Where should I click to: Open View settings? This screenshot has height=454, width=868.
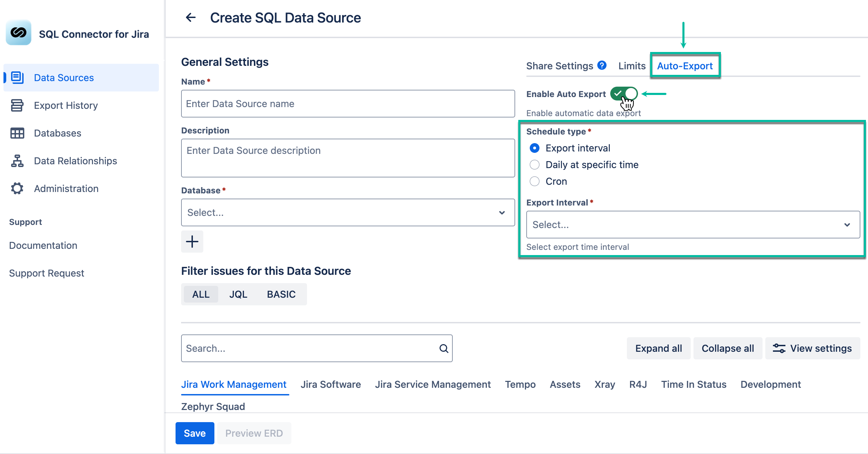tap(812, 348)
